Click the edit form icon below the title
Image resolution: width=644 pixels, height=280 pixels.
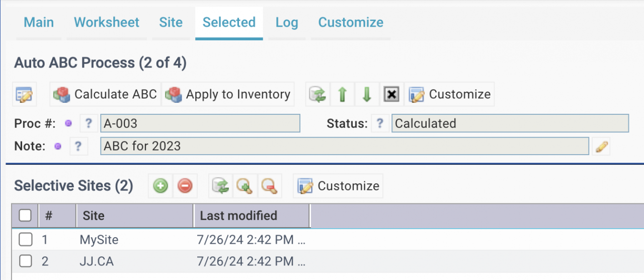tap(24, 94)
